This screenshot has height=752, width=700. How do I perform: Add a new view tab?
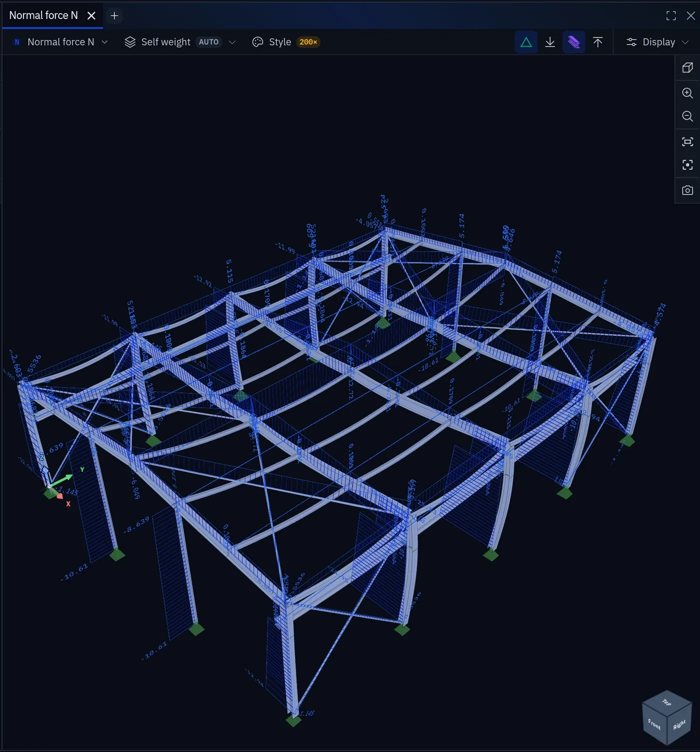tap(114, 16)
